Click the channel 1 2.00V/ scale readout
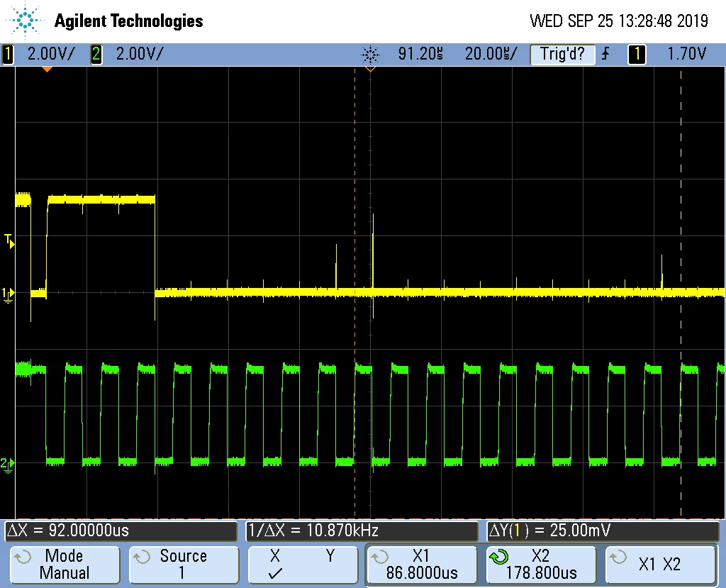This screenshot has height=588, width=726. click(51, 54)
